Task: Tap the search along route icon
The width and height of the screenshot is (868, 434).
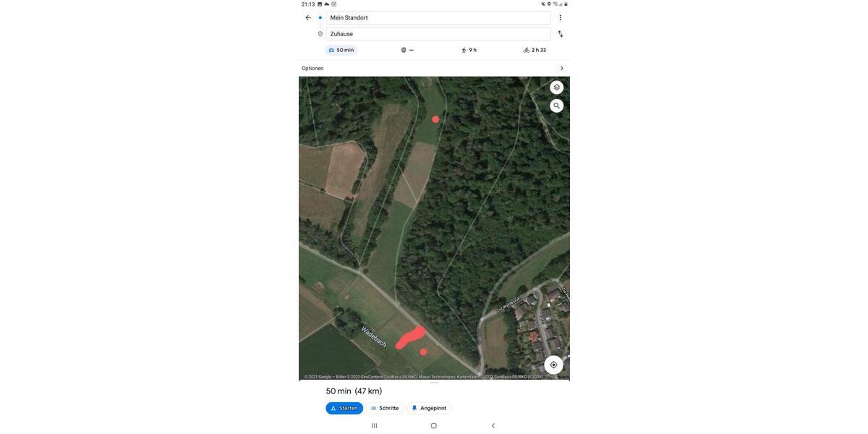Action: 556,106
